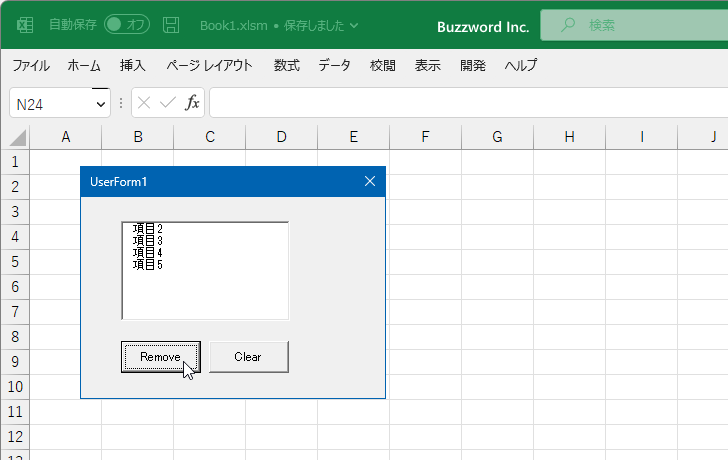Click the Select All corner triangle
The image size is (728, 460).
[x=18, y=138]
